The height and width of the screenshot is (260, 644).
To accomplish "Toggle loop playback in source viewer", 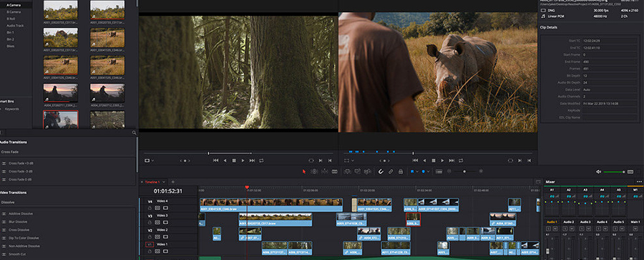I will click(x=261, y=160).
